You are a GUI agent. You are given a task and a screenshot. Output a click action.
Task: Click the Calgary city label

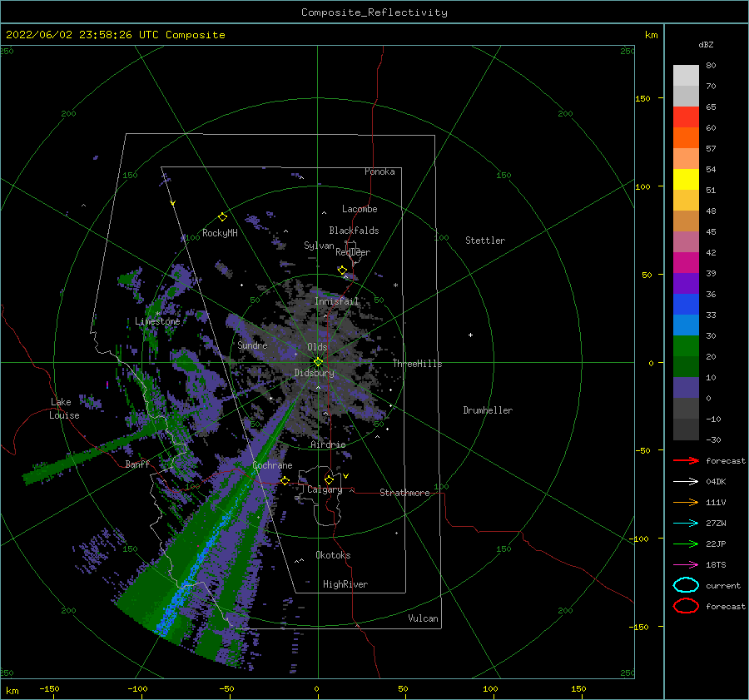[325, 489]
